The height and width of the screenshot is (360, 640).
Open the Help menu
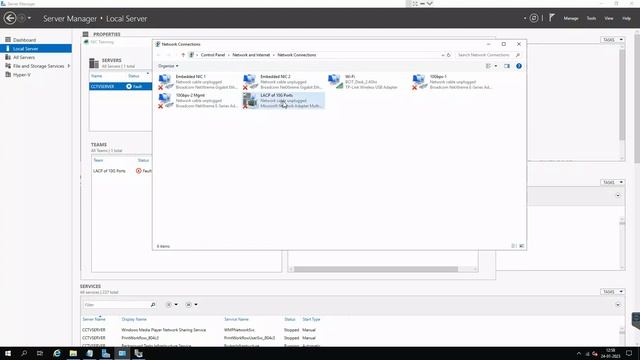[626, 18]
